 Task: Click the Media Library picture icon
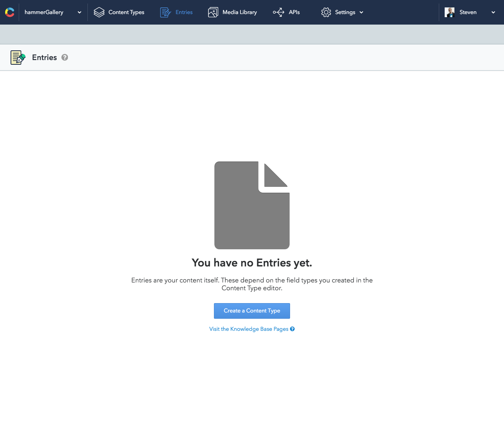click(213, 12)
